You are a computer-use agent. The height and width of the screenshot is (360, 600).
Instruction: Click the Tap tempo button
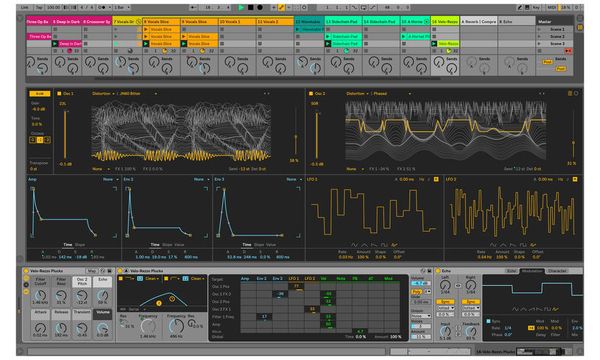click(x=39, y=7)
